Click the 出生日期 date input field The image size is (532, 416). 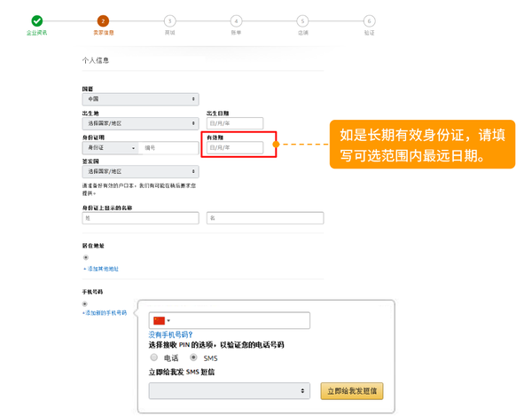point(235,123)
